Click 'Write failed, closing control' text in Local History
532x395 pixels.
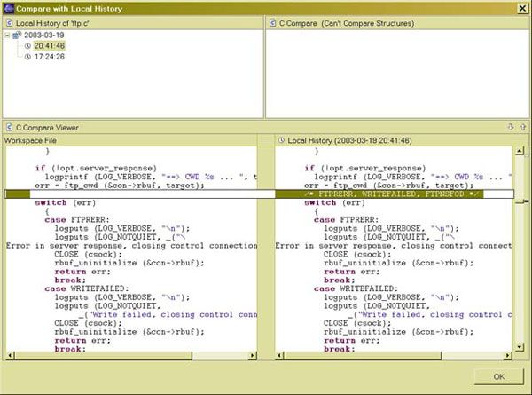tap(430, 314)
